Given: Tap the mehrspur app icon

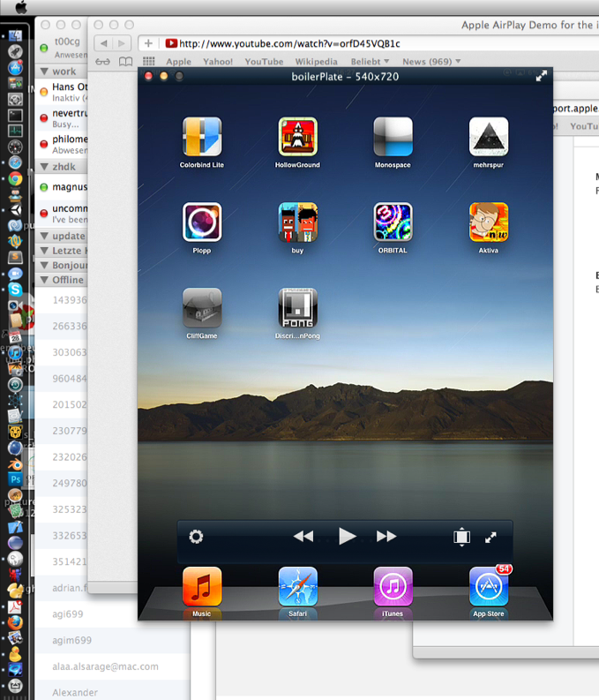Looking at the screenshot, I should tap(489, 137).
